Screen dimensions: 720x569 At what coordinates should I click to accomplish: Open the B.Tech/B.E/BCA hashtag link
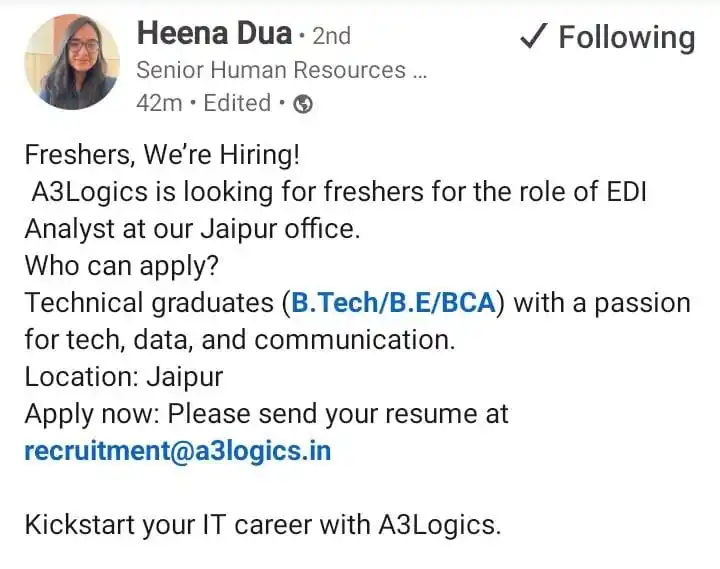point(394,303)
